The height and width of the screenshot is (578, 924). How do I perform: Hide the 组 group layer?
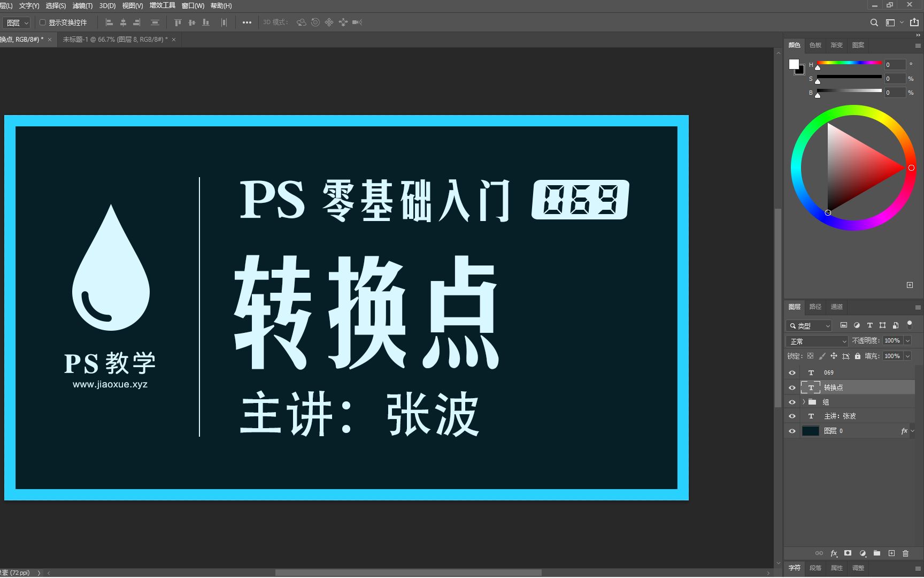pyautogui.click(x=792, y=402)
